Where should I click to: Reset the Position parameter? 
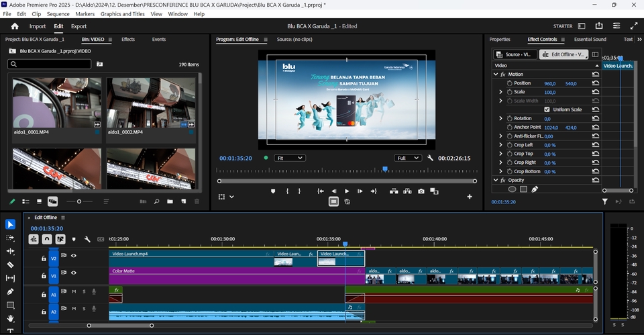click(x=595, y=83)
